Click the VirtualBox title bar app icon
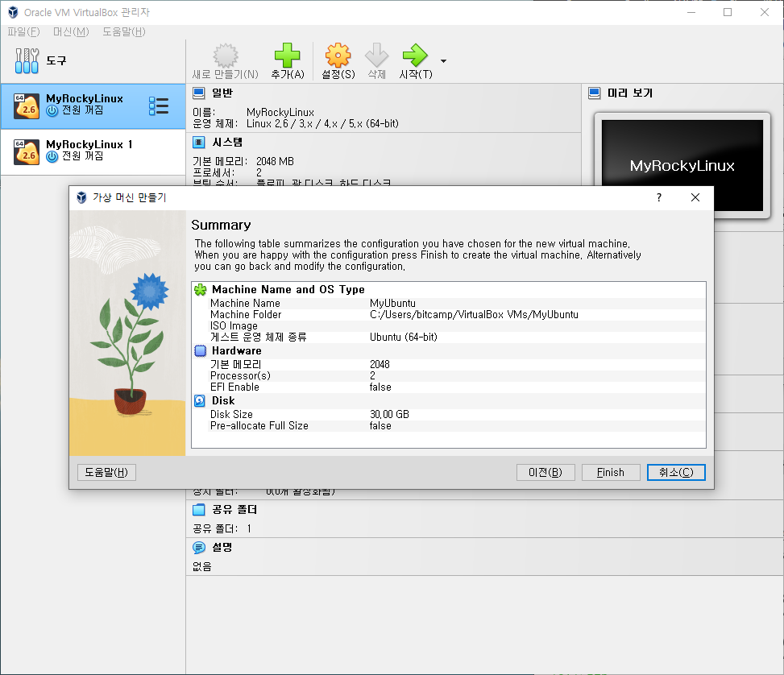 [x=13, y=13]
